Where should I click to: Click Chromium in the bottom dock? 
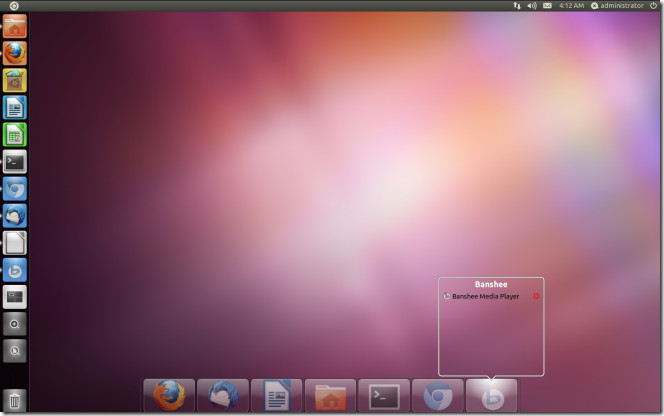[438, 396]
